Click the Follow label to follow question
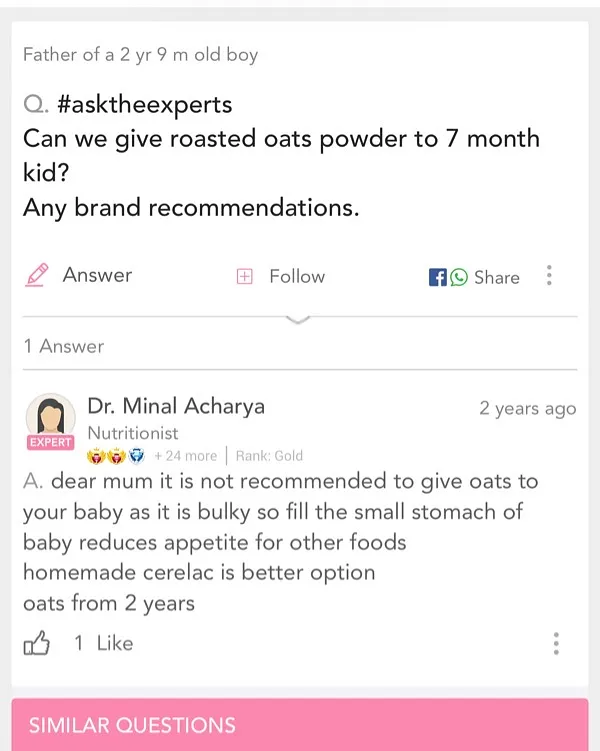Screen dimensions: 600x751 pos(297,277)
